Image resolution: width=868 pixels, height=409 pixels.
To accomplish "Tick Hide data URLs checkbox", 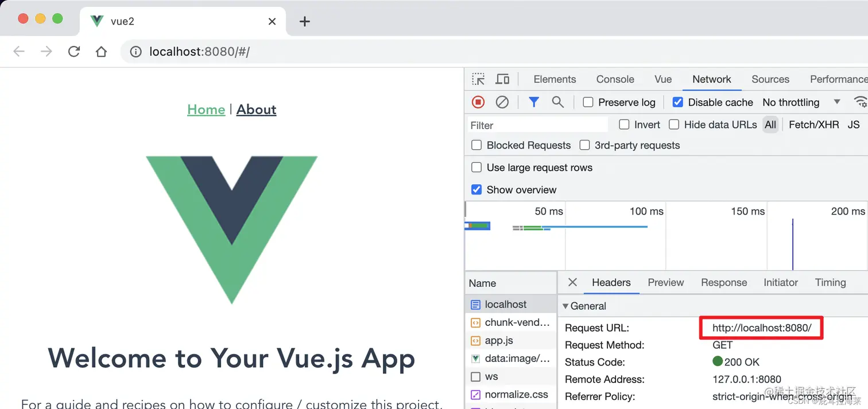I will 674,124.
